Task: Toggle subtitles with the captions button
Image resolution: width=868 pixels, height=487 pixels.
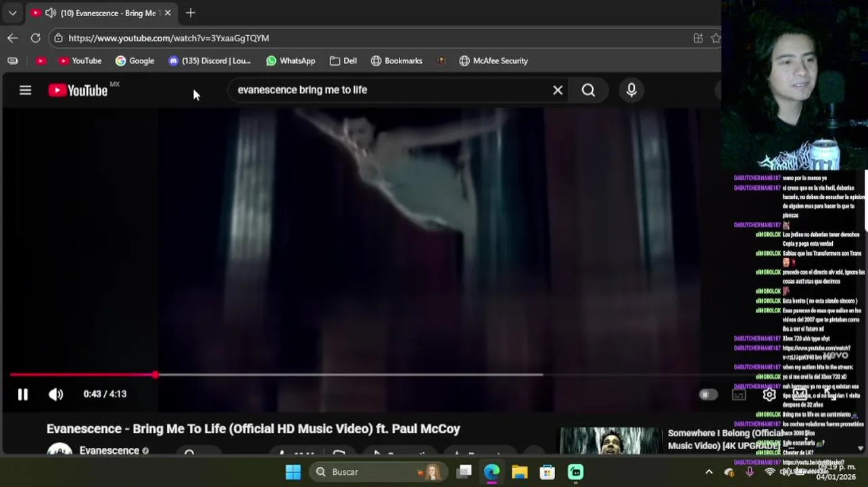Action: coord(739,394)
